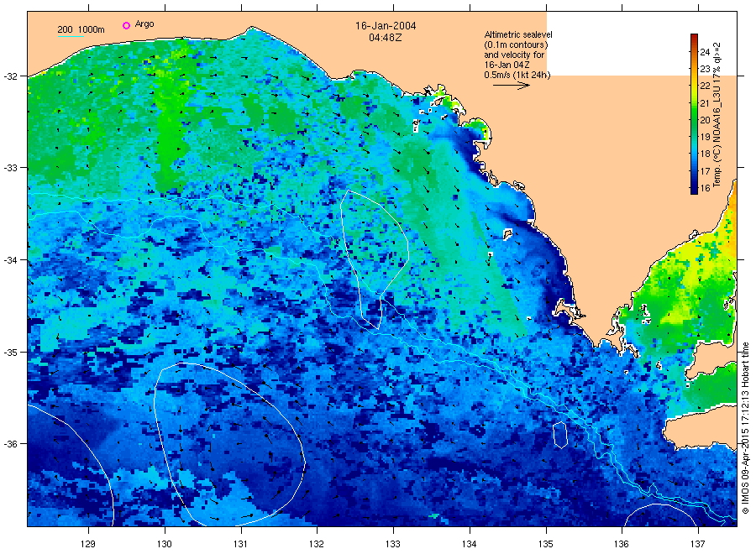Click the '24' value on temperature scale
756x554 pixels.
coord(705,52)
